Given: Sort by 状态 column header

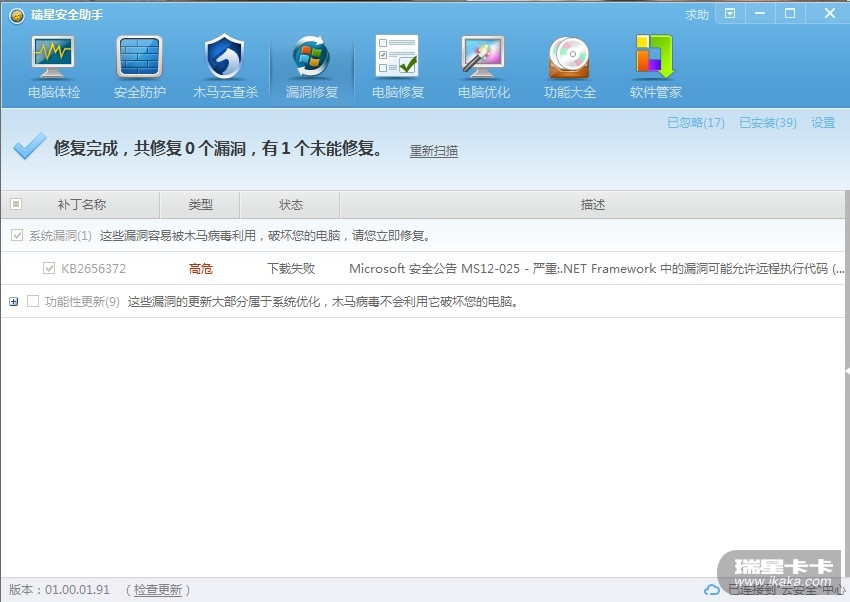Looking at the screenshot, I should [x=291, y=204].
